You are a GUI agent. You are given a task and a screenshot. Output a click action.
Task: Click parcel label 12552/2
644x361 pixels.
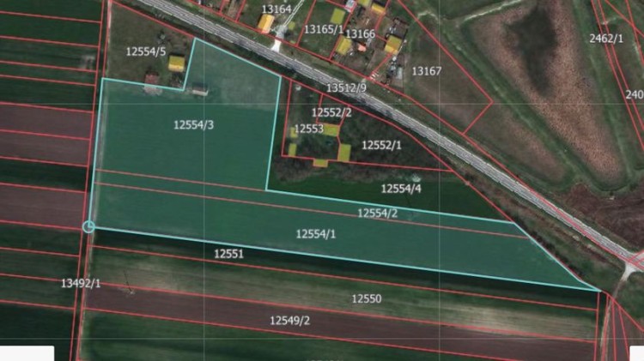coord(331,112)
